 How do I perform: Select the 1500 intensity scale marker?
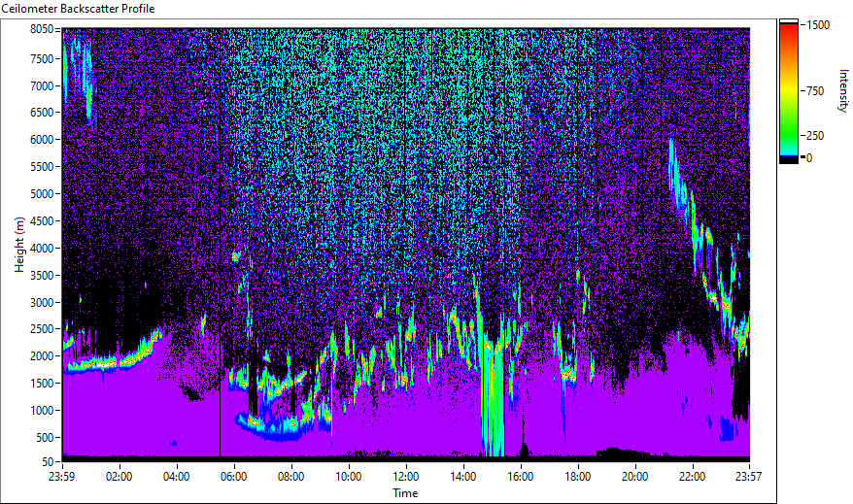pyautogui.click(x=818, y=25)
